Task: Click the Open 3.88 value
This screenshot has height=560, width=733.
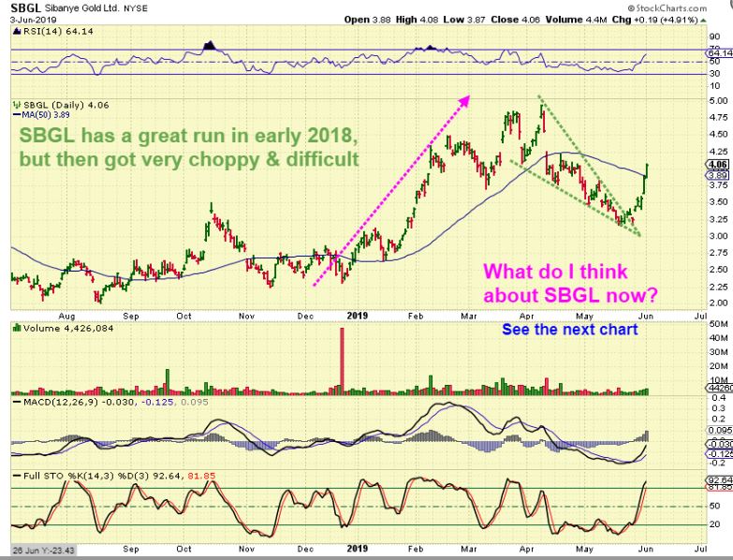Action: point(367,20)
